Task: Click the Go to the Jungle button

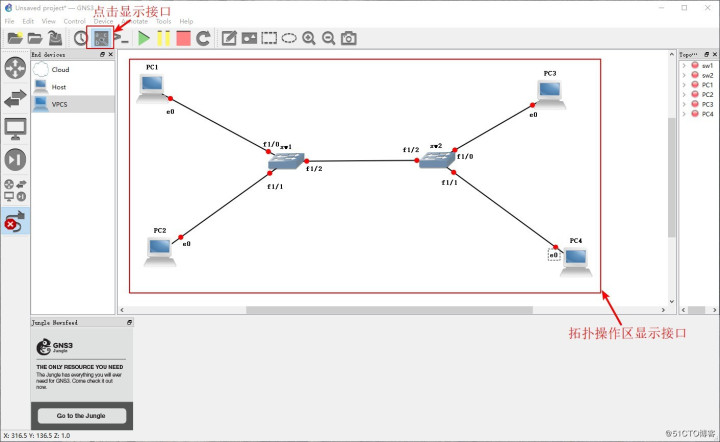Action: click(82, 415)
